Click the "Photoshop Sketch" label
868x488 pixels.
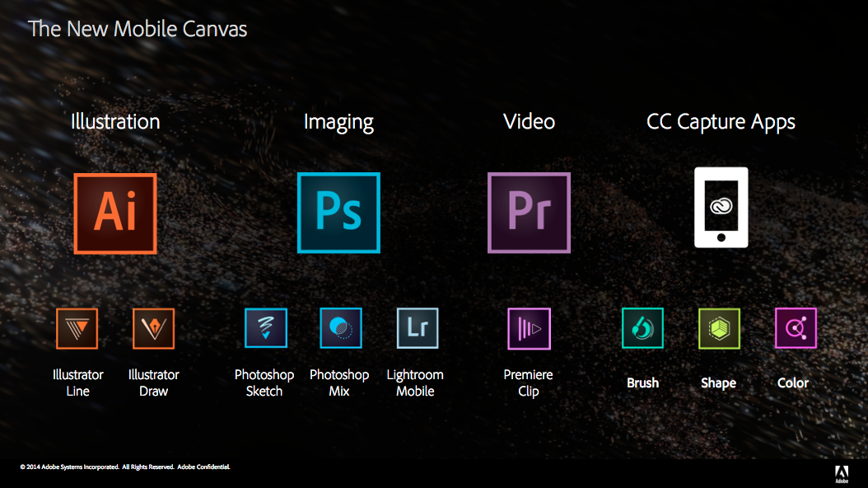point(264,382)
